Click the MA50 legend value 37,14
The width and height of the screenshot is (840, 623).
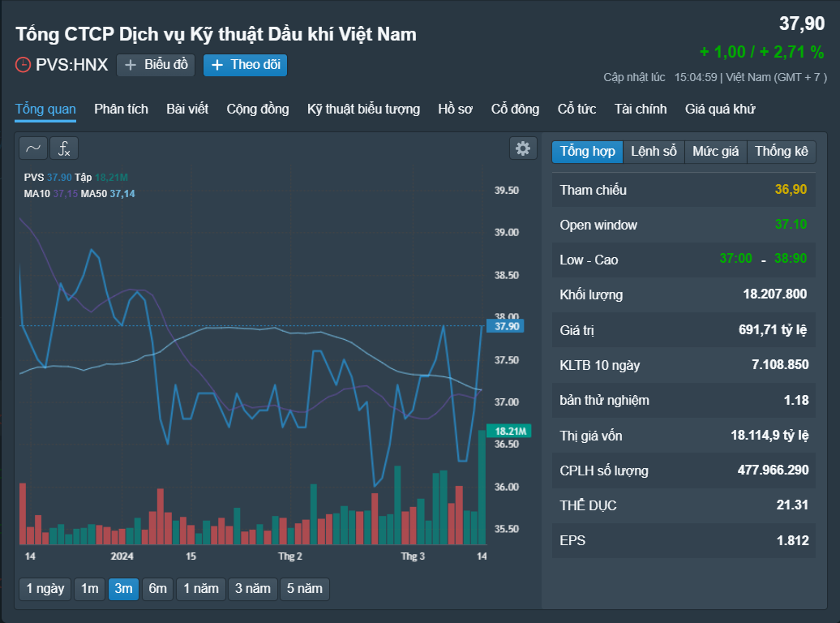coord(122,194)
